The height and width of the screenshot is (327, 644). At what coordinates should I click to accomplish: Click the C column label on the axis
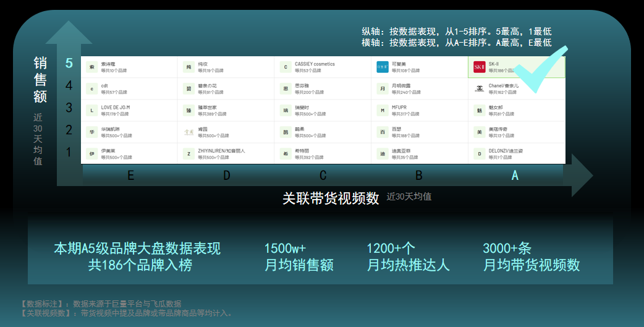click(323, 176)
